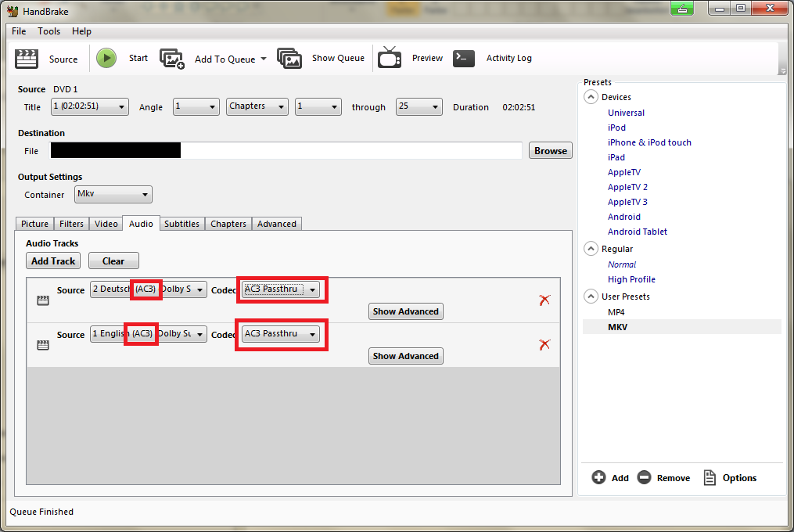Select the iPhone & iPod touch preset
This screenshot has width=794, height=532.
(649, 142)
